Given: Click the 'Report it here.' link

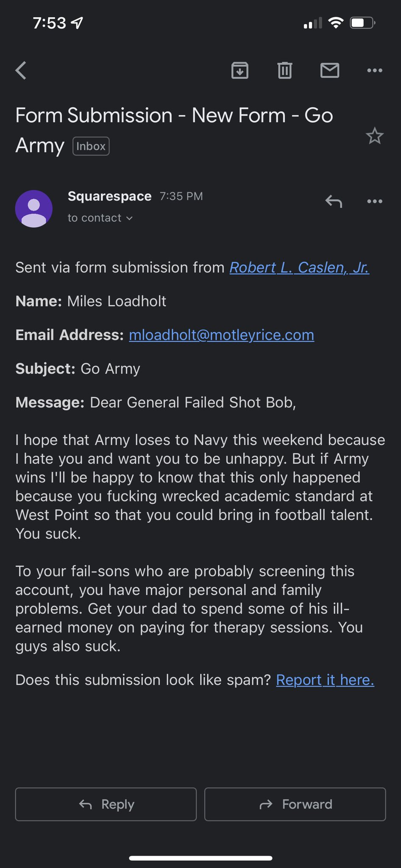Looking at the screenshot, I should (325, 680).
